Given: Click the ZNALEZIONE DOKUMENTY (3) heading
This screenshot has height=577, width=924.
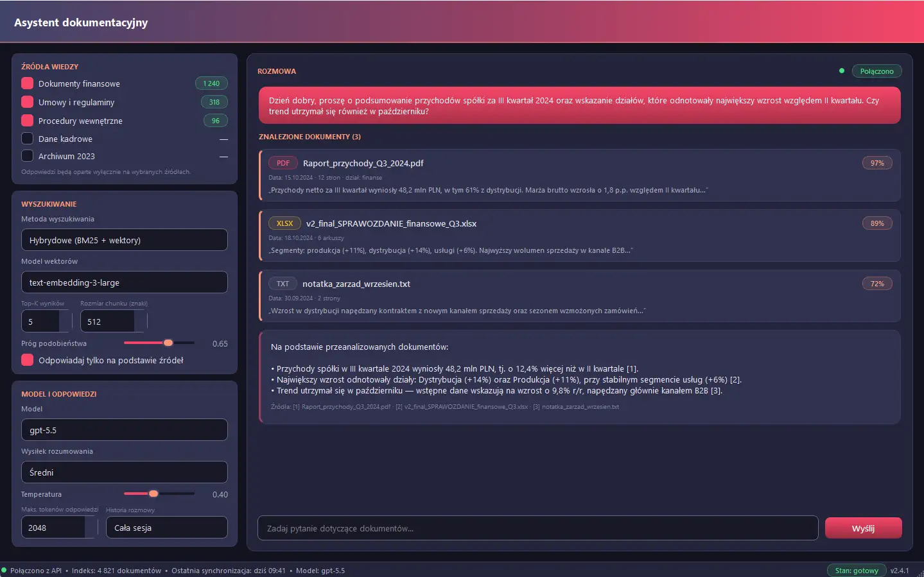Looking at the screenshot, I should (x=309, y=137).
